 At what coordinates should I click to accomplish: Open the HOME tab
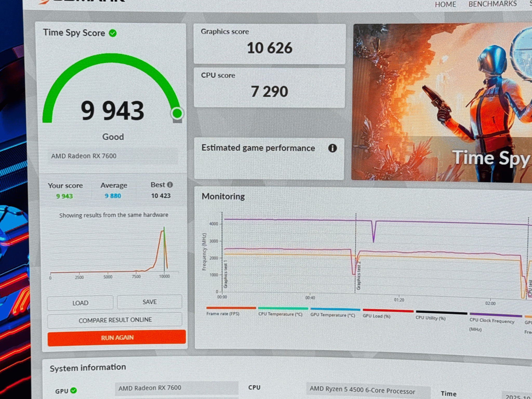pos(445,4)
